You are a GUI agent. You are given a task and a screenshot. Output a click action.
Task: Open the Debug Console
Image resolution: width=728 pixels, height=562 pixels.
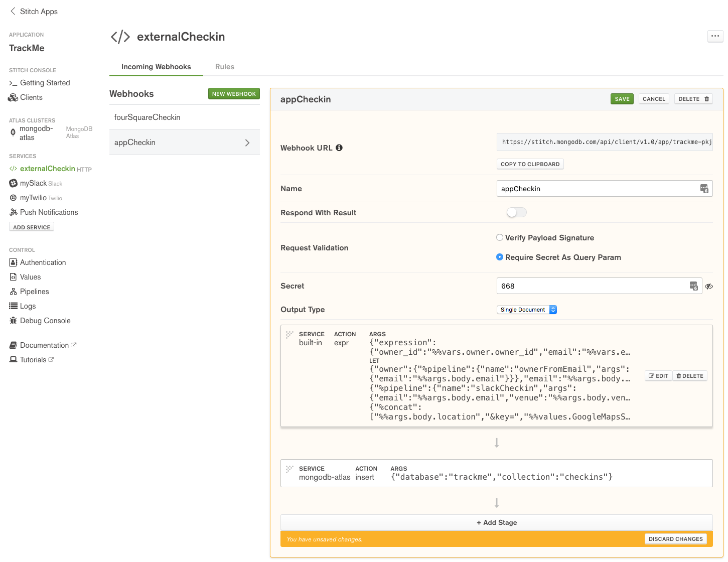click(45, 321)
